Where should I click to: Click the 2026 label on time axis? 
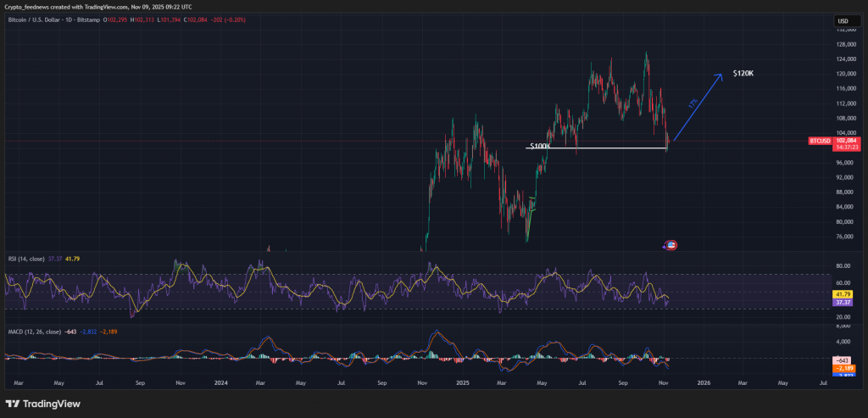coord(703,382)
